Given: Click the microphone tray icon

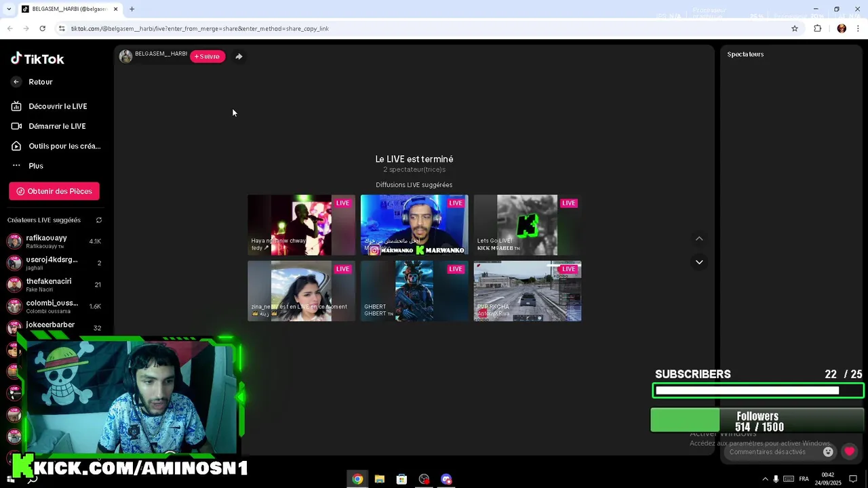Looking at the screenshot, I should [776, 479].
